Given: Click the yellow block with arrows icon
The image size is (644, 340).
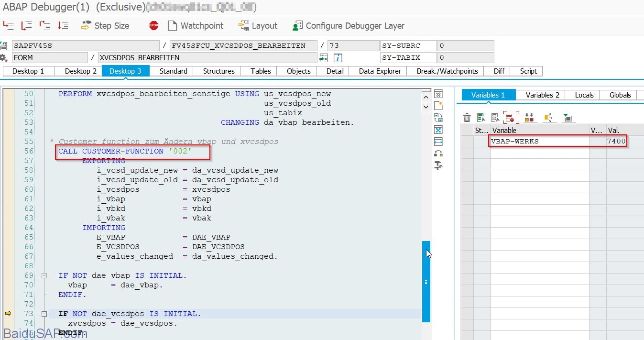Looking at the screenshot, I should (548, 118).
